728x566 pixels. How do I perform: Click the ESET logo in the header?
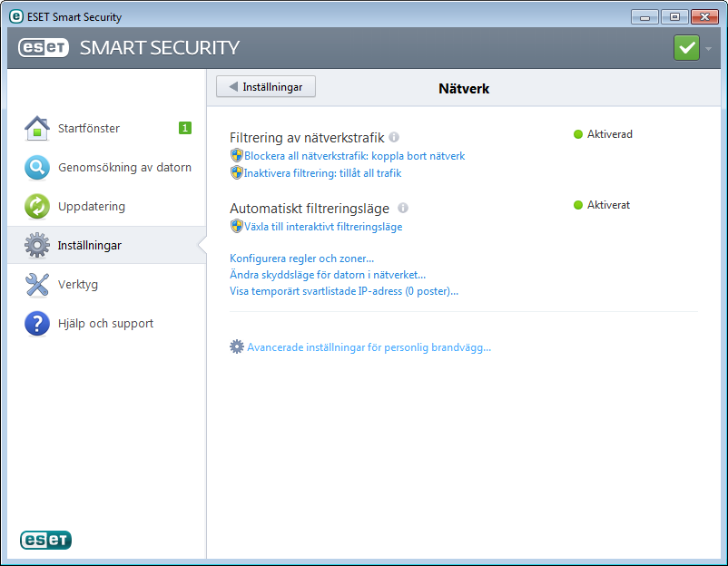point(44,47)
